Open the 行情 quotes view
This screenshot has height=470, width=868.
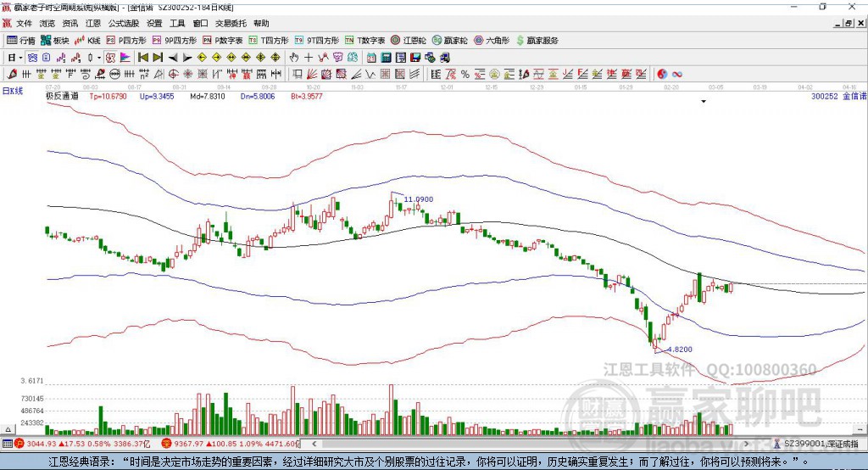[21, 41]
